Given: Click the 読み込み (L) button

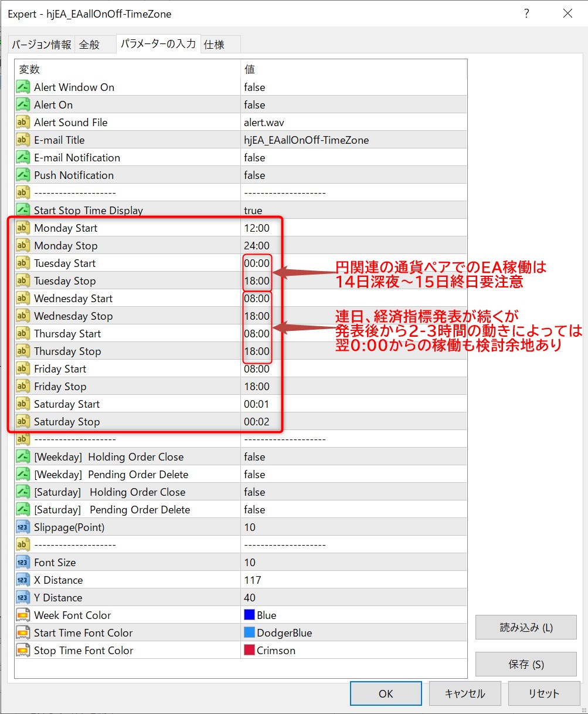Looking at the screenshot, I should [x=526, y=627].
